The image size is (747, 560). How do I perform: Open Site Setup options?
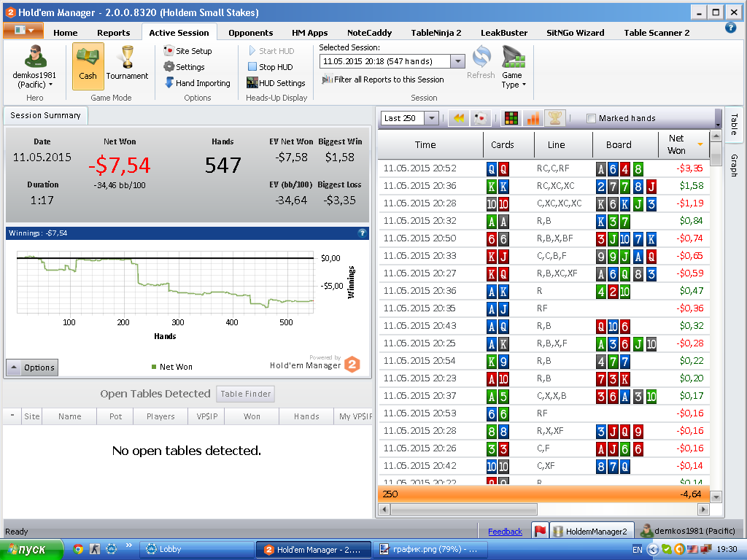(187, 50)
